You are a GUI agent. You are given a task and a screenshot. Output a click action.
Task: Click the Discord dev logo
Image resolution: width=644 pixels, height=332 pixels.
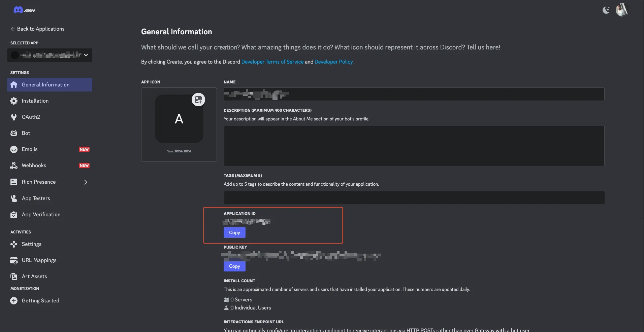(24, 10)
